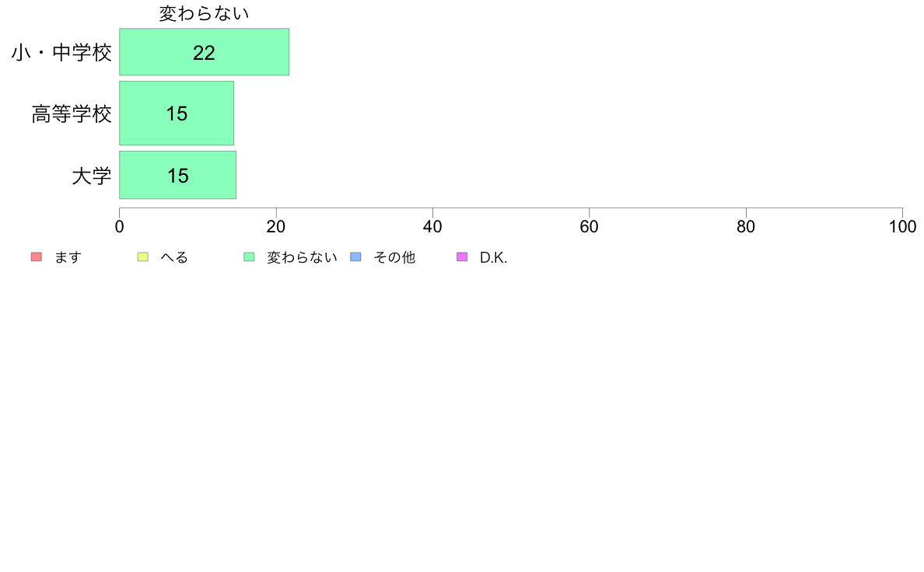Click the blue その他 legend swatch
Image resolution: width=924 pixels, height=572 pixels.
click(356, 256)
